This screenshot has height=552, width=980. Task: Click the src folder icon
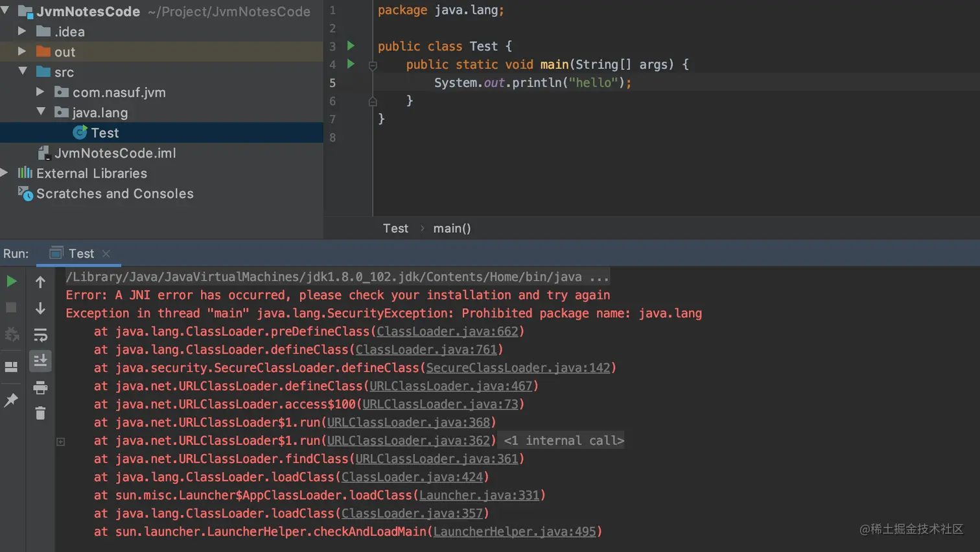(x=43, y=71)
